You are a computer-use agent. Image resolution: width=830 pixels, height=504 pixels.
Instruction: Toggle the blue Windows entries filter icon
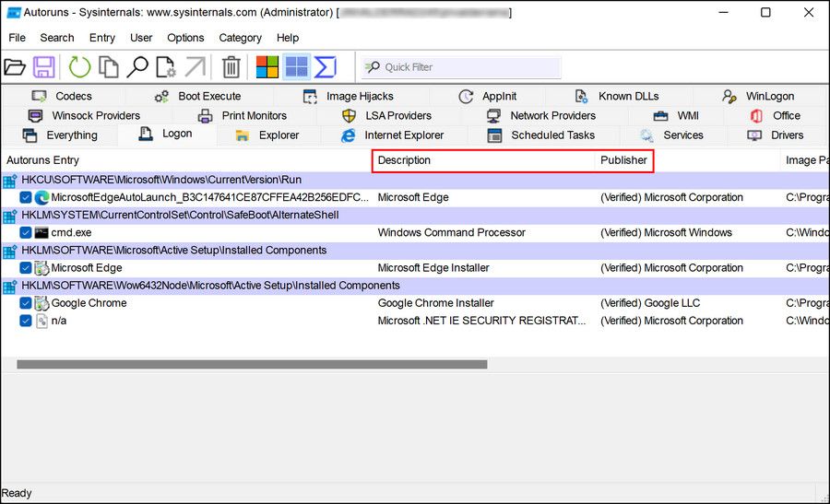pos(296,67)
